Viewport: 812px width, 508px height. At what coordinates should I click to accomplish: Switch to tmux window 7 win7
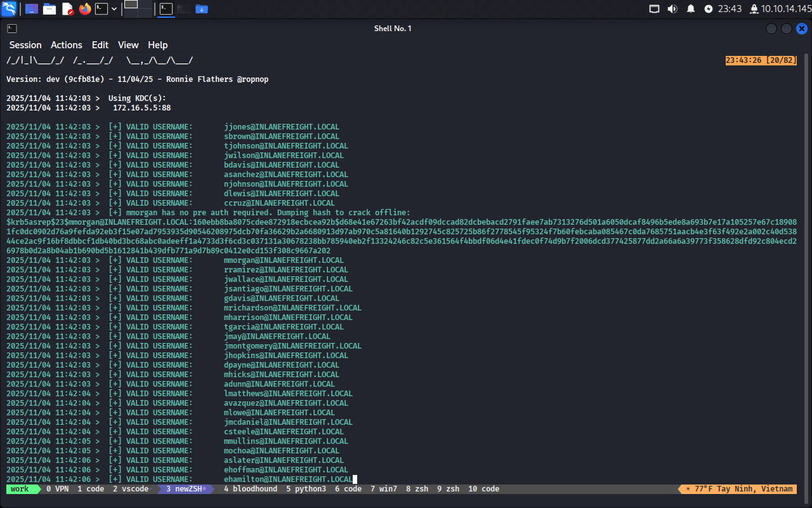(x=384, y=489)
